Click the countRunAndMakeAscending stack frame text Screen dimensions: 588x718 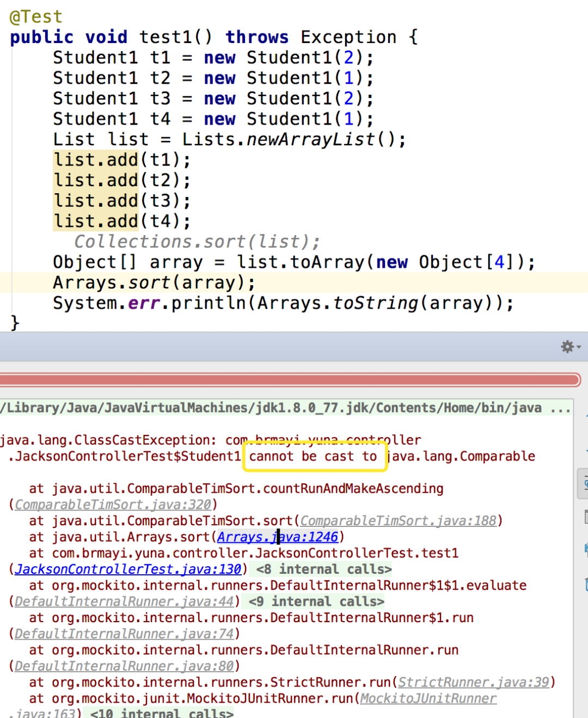pos(236,489)
